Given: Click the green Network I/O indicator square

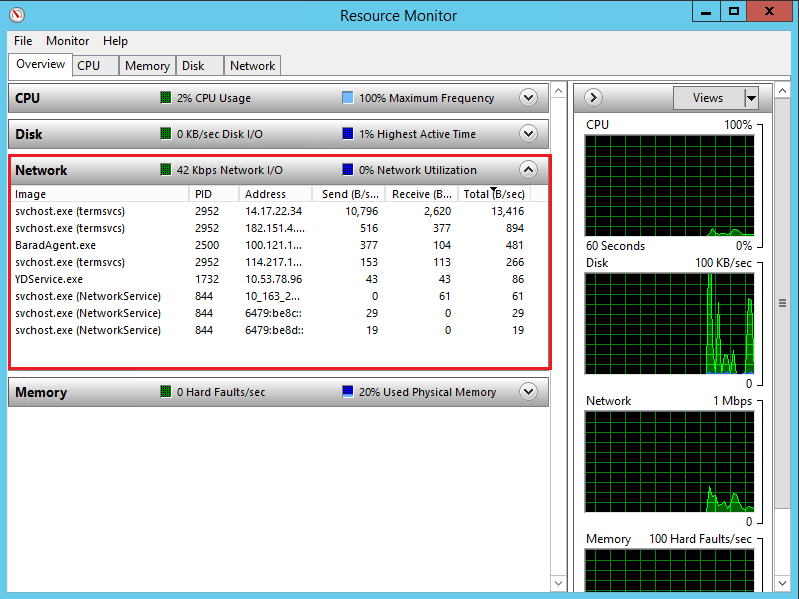Looking at the screenshot, I should (166, 170).
